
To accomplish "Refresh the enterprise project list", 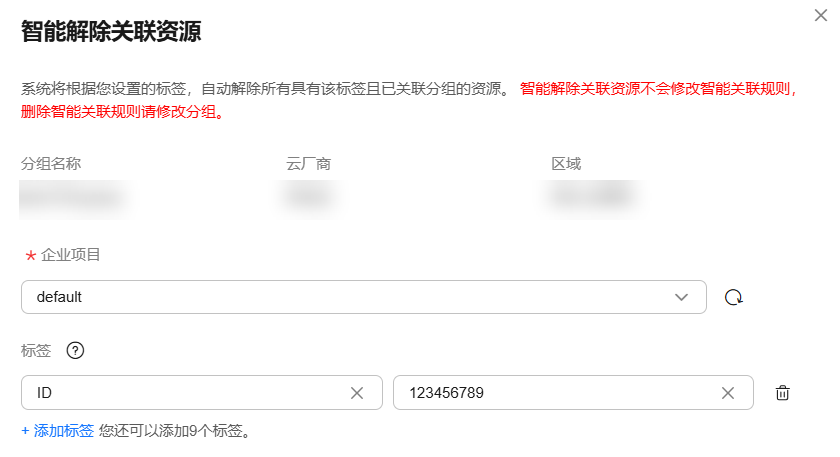I will [x=734, y=297].
